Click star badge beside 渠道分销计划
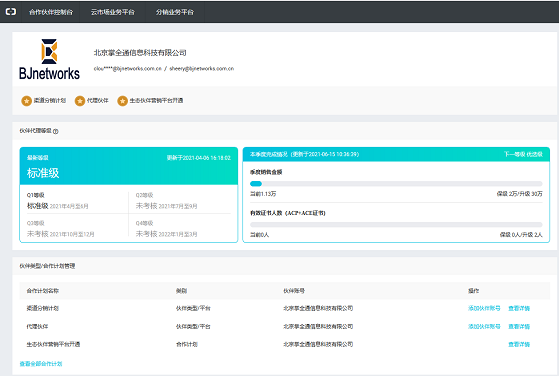 click(26, 101)
